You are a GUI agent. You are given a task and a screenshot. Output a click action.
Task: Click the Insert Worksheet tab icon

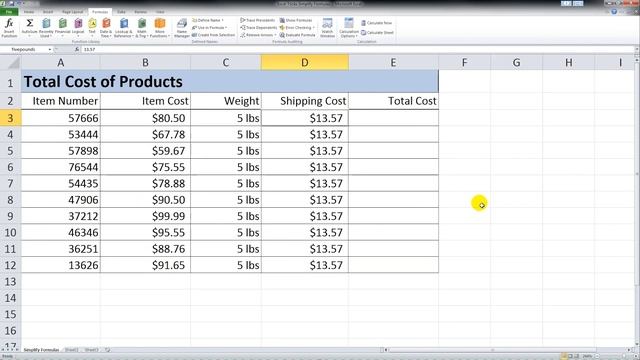pyautogui.click(x=107, y=350)
